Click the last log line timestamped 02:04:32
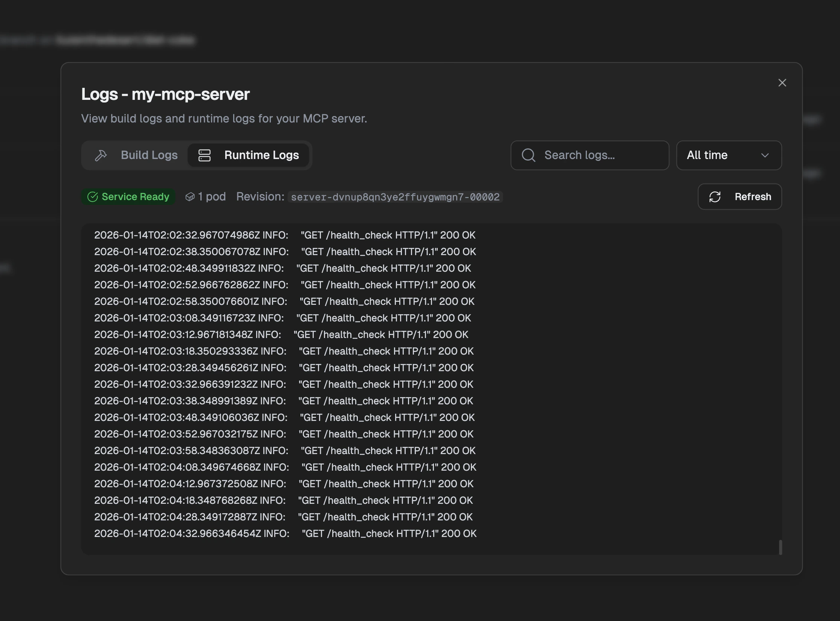Viewport: 840px width, 621px height. click(x=285, y=533)
